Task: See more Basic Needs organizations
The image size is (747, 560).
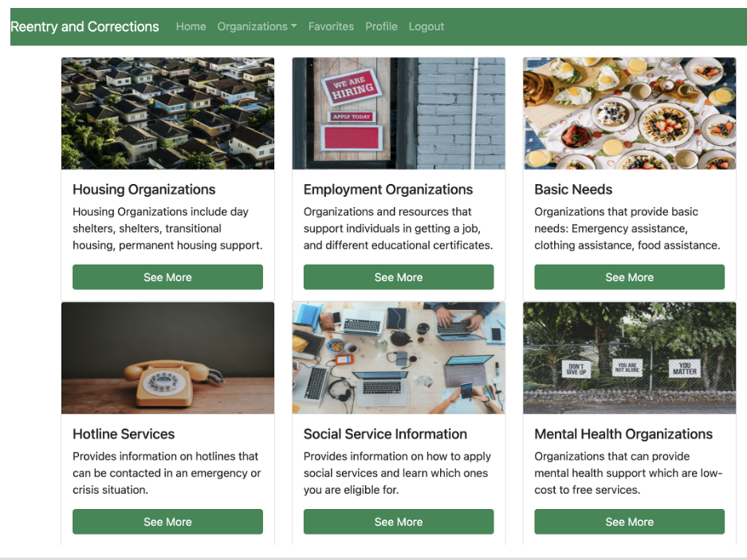Action: 629,277
